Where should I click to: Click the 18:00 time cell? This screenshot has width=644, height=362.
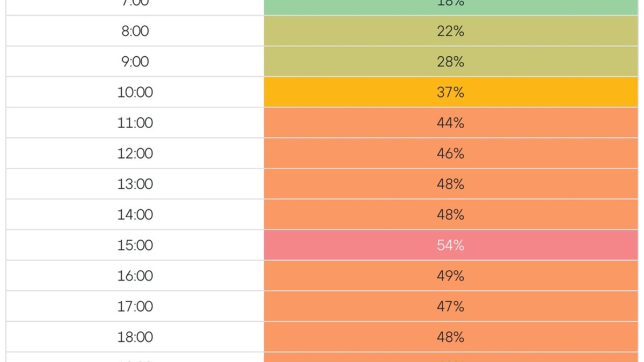(x=135, y=337)
